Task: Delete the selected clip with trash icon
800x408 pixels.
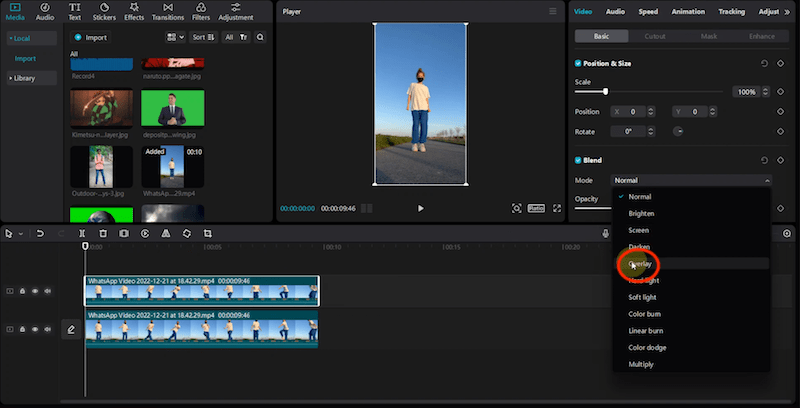Action: [103, 234]
